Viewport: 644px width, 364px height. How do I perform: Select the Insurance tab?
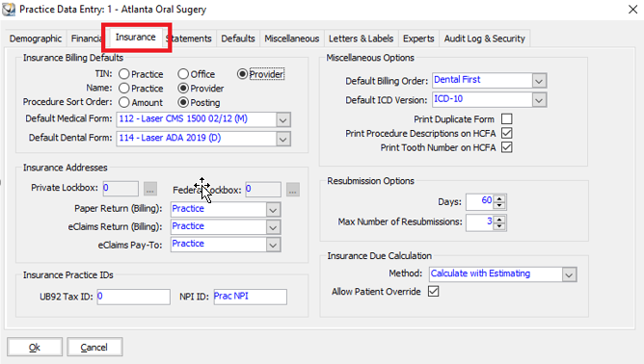pos(136,38)
